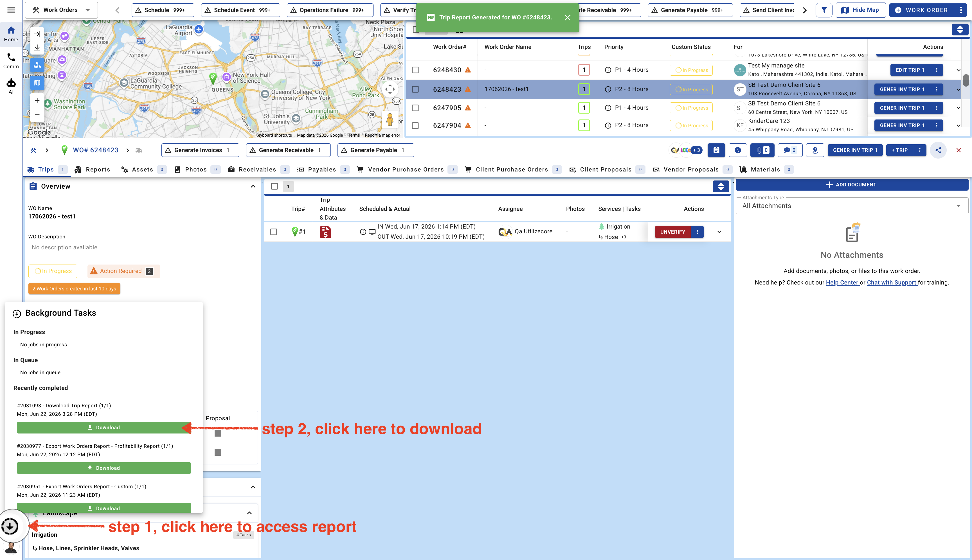Zoom out on the map
This screenshot has width=972, height=560.
(x=37, y=115)
